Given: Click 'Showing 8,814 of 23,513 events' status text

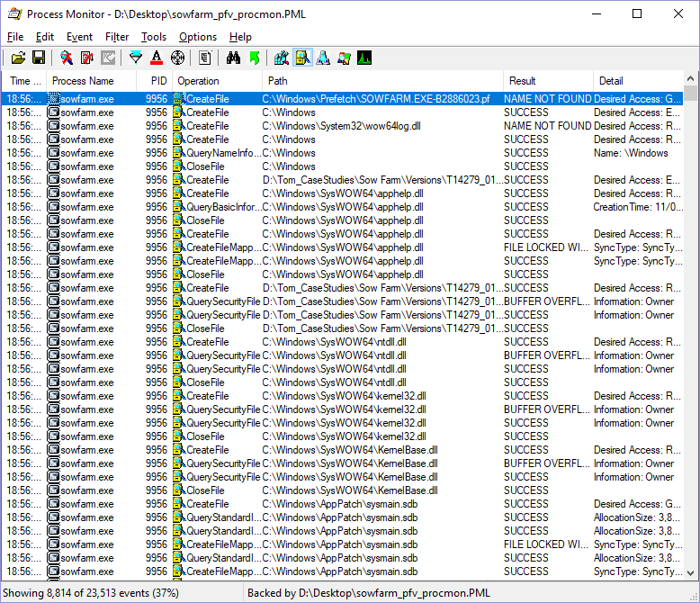Looking at the screenshot, I should 91,593.
